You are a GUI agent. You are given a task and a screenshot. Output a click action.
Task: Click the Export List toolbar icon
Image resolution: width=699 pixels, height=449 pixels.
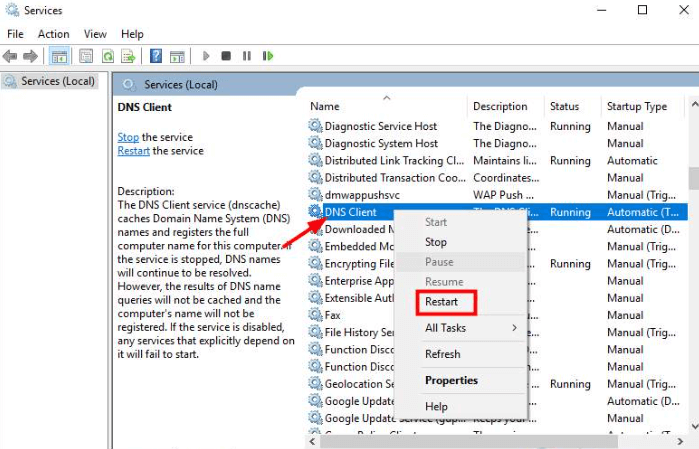(x=128, y=56)
